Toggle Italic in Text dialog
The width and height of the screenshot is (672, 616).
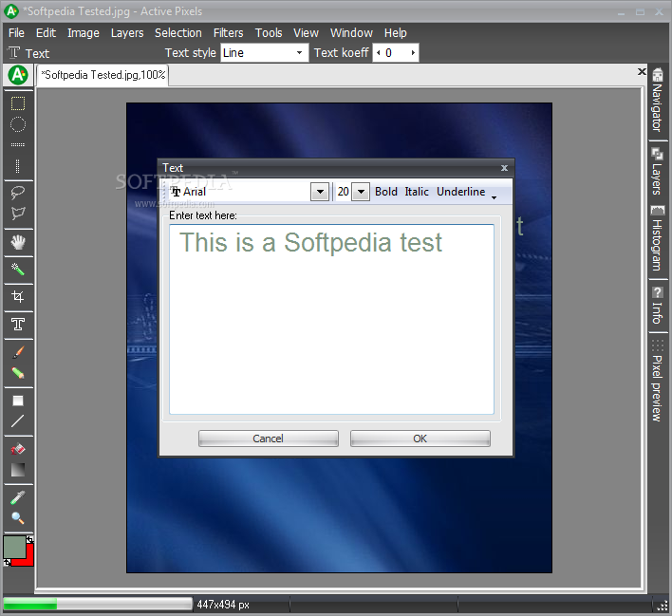click(x=417, y=192)
